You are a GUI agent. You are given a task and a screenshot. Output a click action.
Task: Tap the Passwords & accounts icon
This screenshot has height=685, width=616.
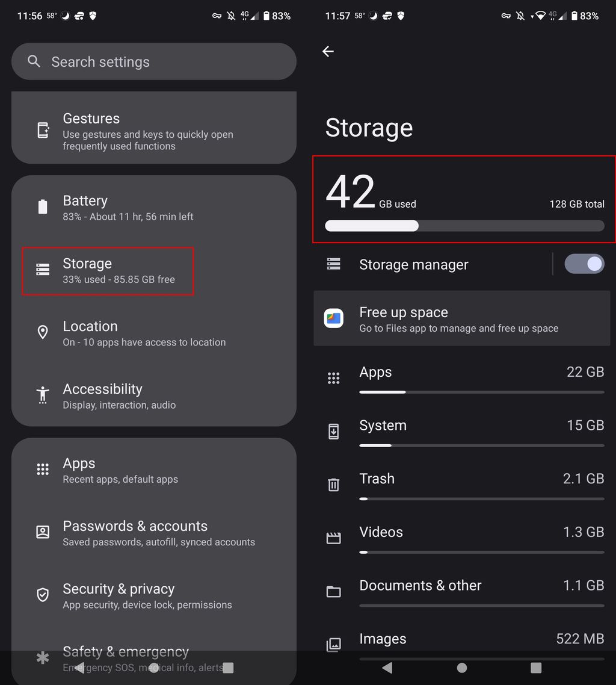pyautogui.click(x=42, y=532)
